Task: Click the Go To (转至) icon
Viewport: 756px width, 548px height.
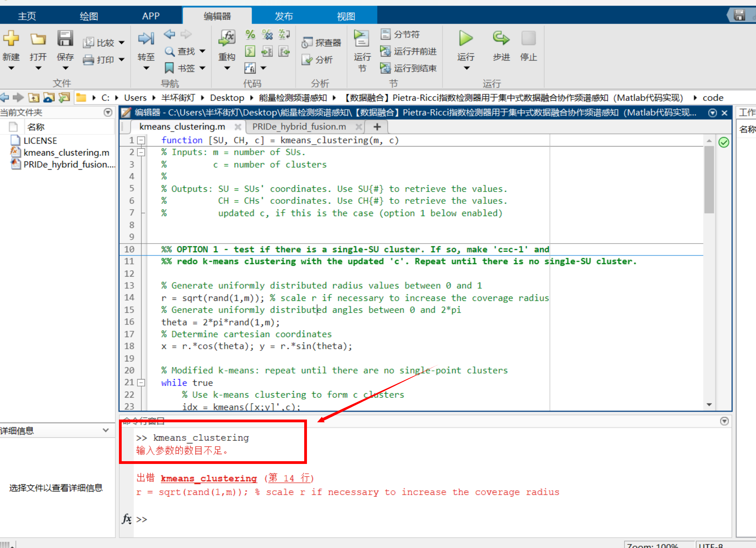Action: [146, 38]
